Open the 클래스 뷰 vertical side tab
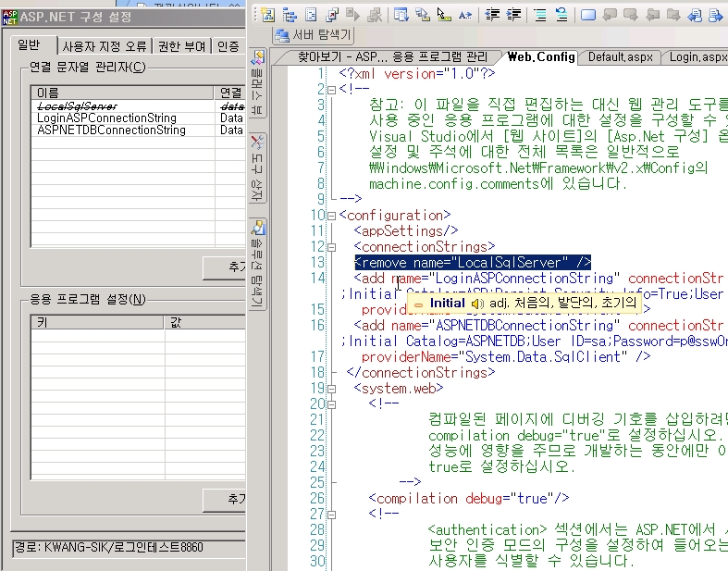Screen dimensions: 728x571 coord(258,83)
